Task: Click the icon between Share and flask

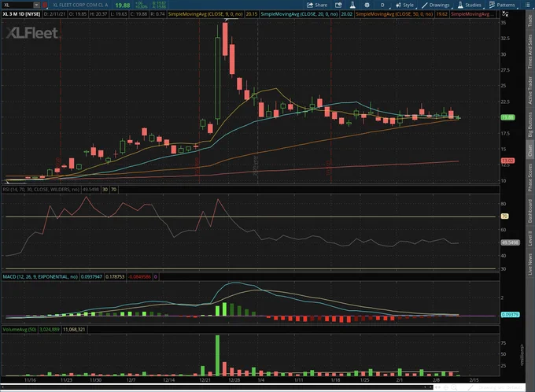Action: click(338, 5)
